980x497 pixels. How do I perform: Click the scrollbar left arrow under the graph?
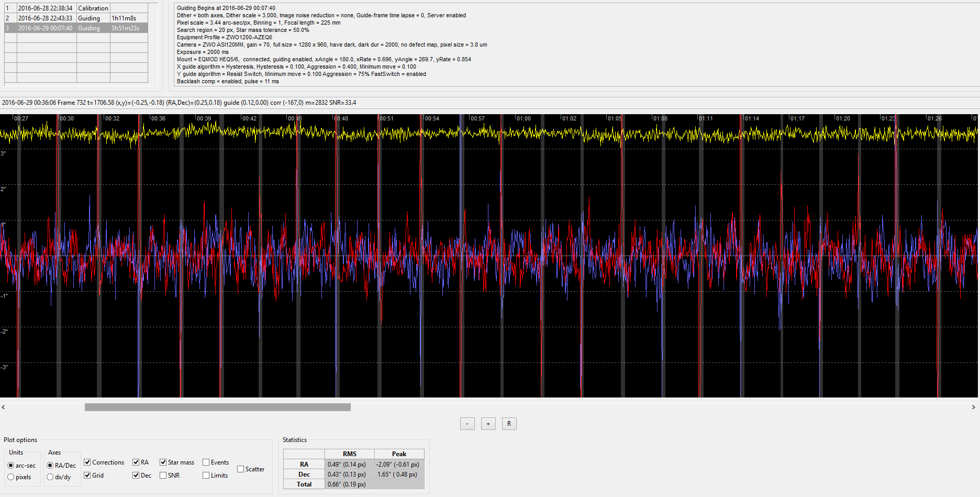tap(4, 407)
